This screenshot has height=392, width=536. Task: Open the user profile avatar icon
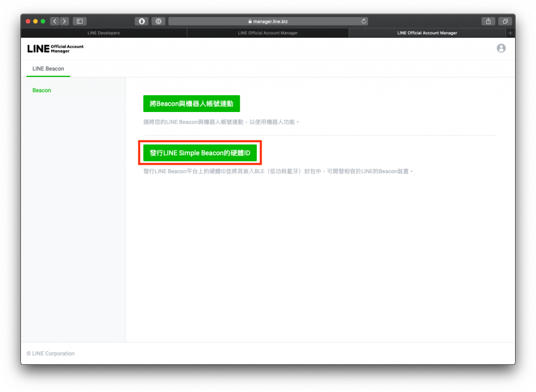click(x=501, y=48)
